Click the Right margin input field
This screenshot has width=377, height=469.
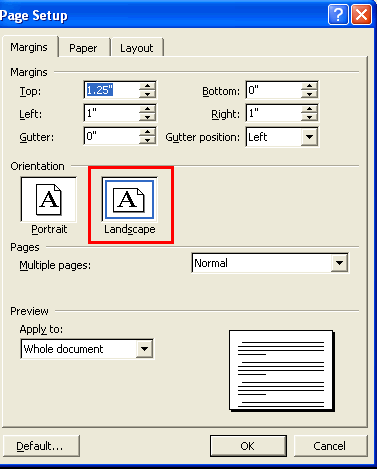(274, 113)
